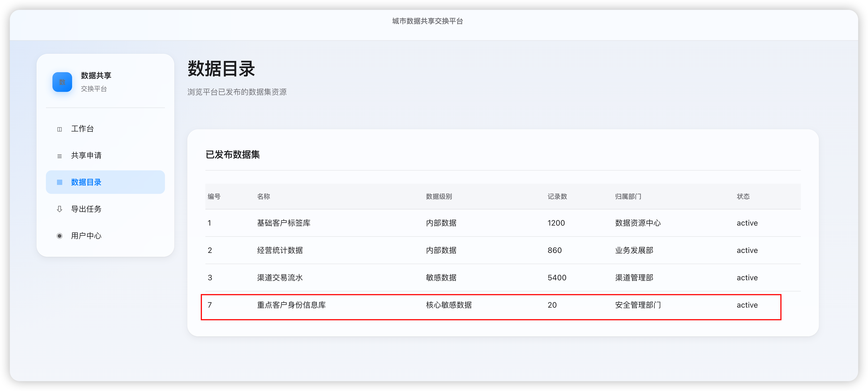Select 数据目录 in the sidebar
This screenshot has width=868, height=391.
105,182
